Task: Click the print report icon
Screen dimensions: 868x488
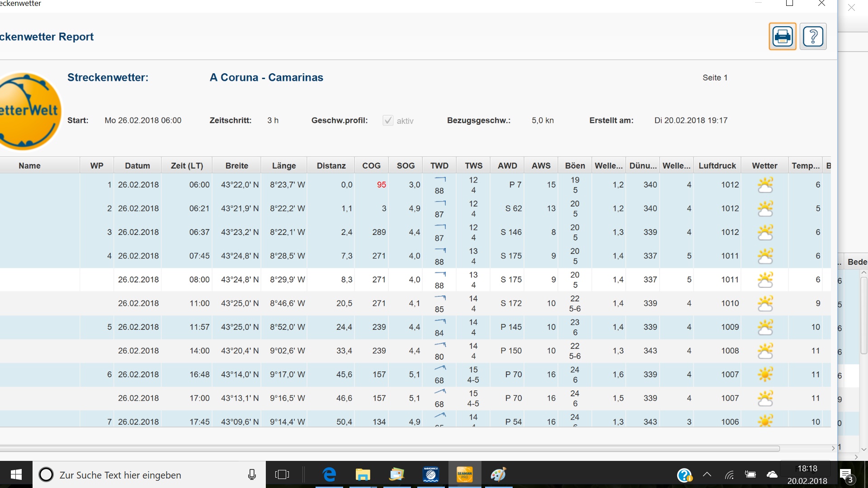Action: click(x=782, y=36)
